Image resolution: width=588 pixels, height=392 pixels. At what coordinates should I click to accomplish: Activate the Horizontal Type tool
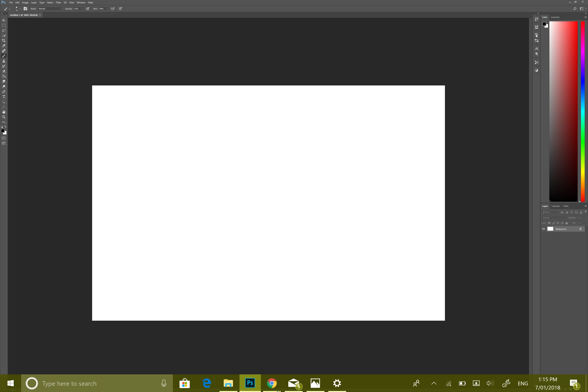tap(4, 97)
